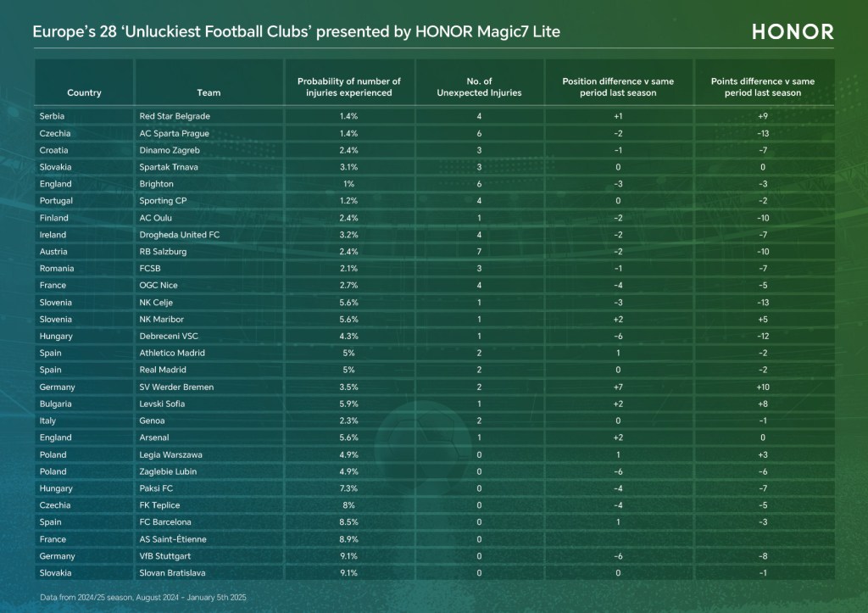
Task: Select the RB Salzburg team cell
Action: [163, 252]
